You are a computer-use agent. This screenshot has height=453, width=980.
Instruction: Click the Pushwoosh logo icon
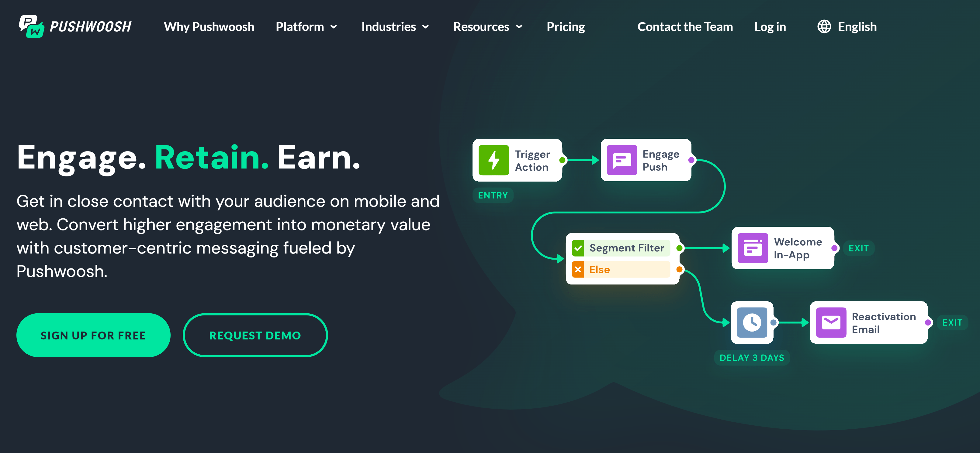(32, 26)
